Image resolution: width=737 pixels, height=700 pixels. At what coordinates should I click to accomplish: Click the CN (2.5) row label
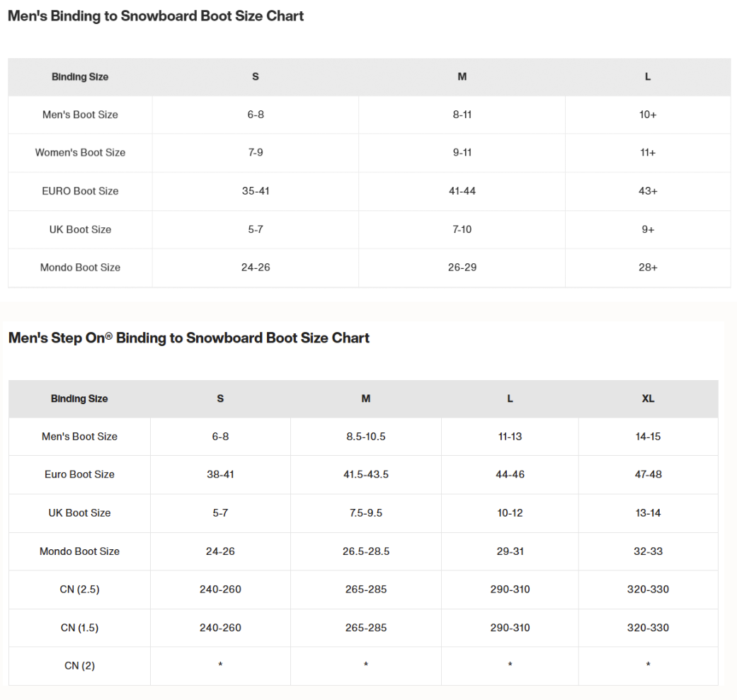[79, 590]
